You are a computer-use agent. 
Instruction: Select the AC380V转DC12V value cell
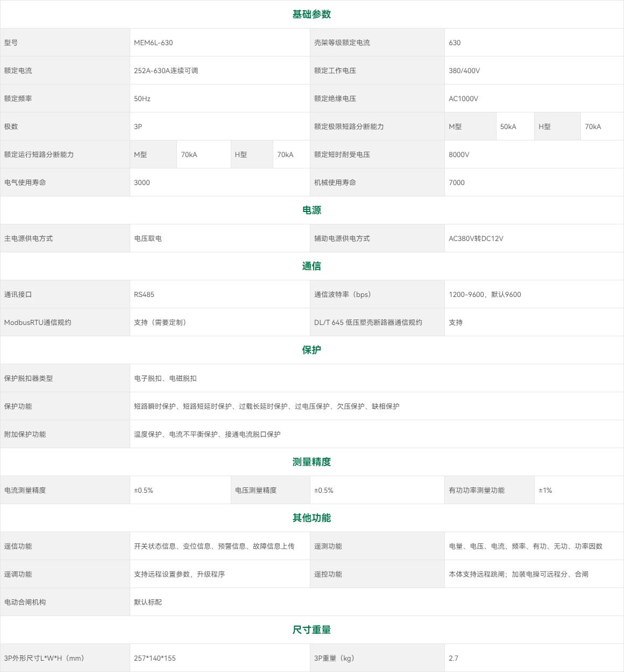coord(476,239)
